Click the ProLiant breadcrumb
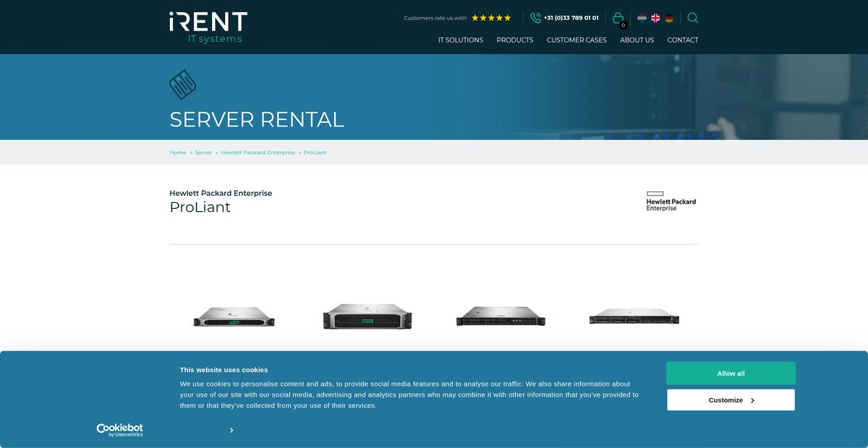Image resolution: width=868 pixels, height=448 pixels. (x=315, y=152)
